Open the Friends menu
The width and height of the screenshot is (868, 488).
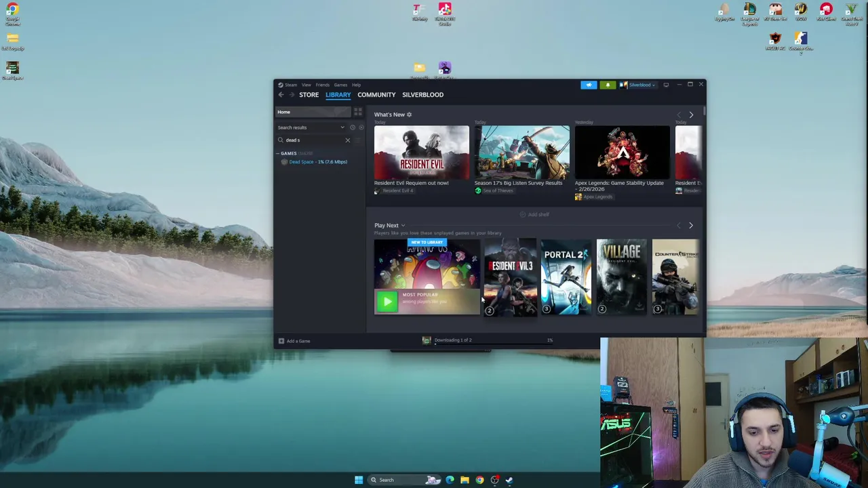tap(323, 85)
